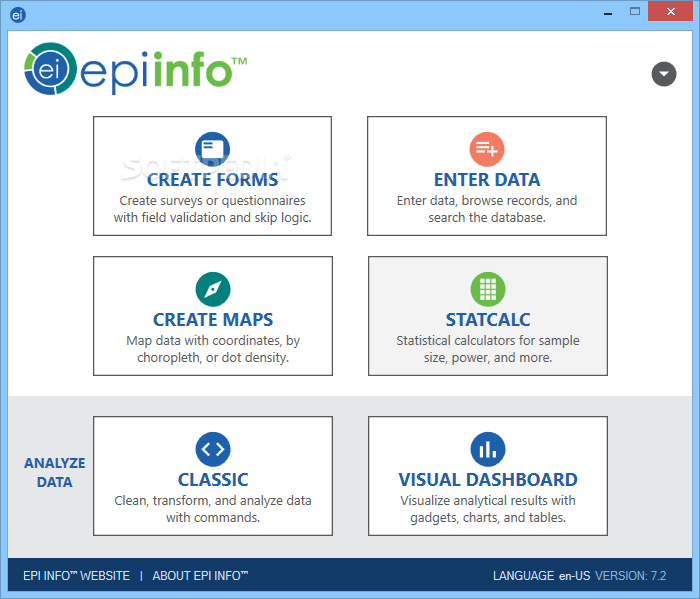The image size is (700, 599).
Task: Visit the EPI INFO WEBSITE link
Action: pyautogui.click(x=76, y=576)
